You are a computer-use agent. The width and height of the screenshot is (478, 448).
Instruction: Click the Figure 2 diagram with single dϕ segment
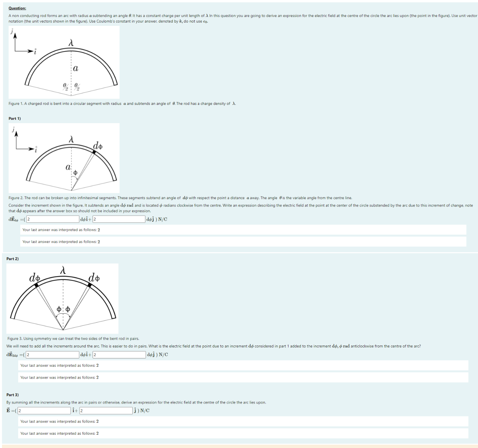(64, 158)
